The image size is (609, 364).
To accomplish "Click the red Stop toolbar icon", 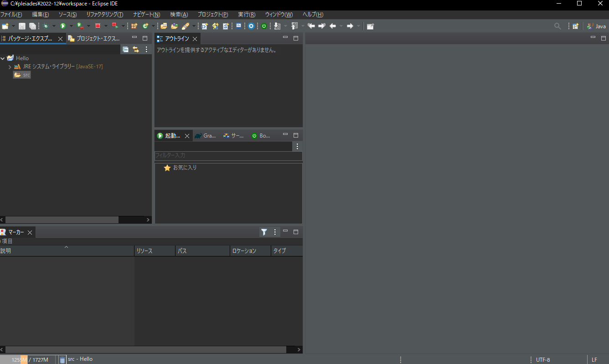I will (x=97, y=26).
